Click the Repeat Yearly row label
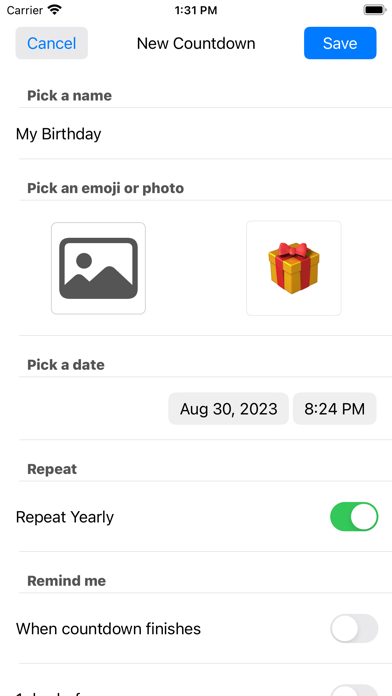This screenshot has height=696, width=392. click(64, 517)
